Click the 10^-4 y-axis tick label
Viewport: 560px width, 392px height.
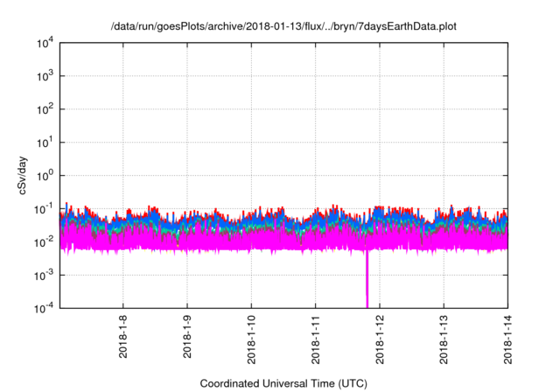click(44, 308)
